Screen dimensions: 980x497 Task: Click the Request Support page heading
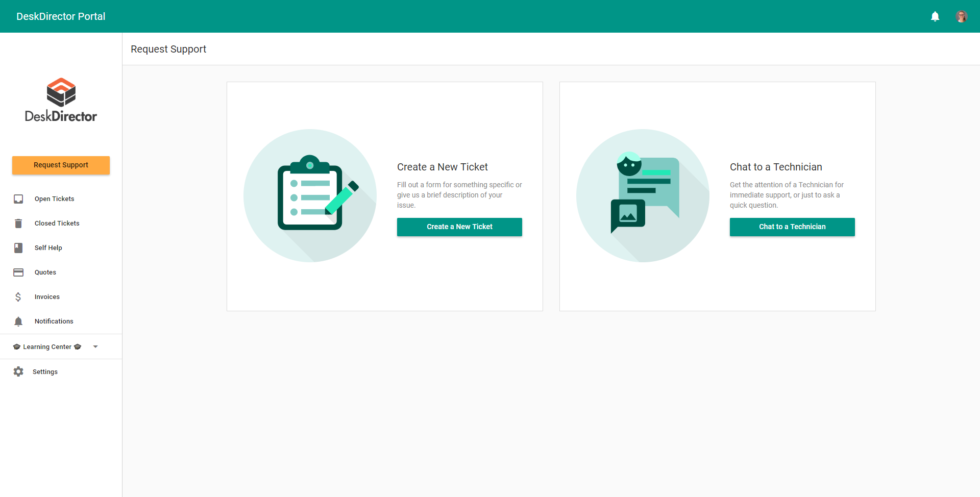pos(168,49)
